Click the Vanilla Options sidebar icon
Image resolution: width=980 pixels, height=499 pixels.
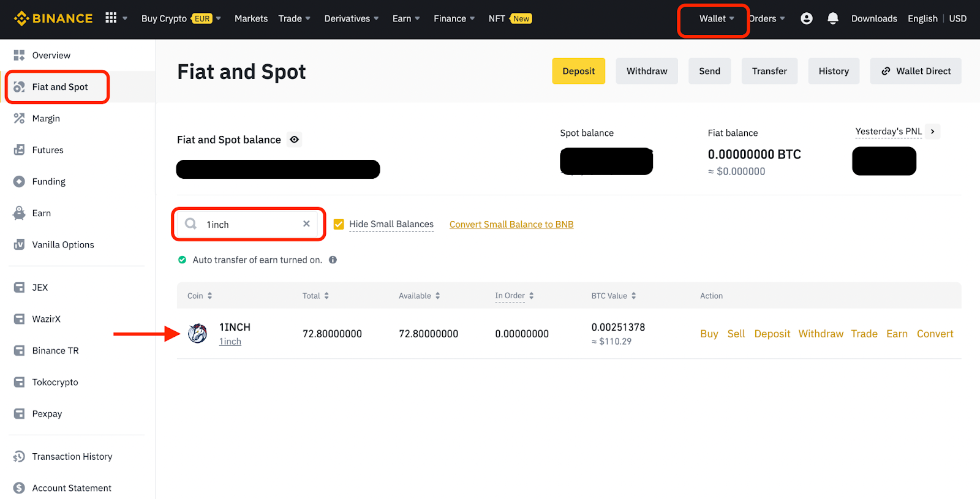tap(19, 244)
